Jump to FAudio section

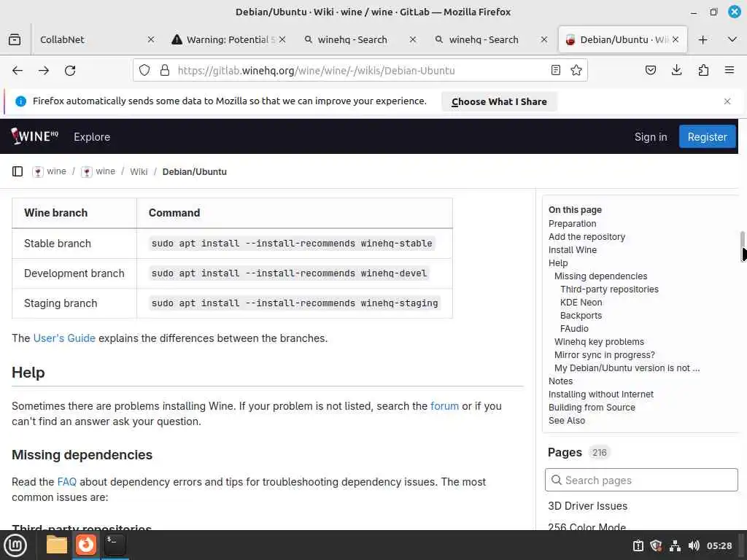pos(574,329)
